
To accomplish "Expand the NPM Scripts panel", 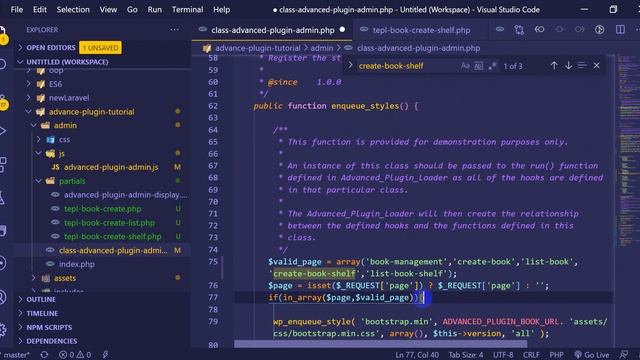I will (49, 327).
